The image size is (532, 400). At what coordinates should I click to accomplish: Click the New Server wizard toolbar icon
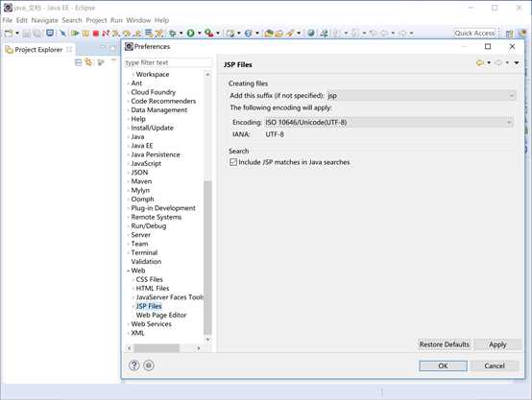(x=230, y=34)
